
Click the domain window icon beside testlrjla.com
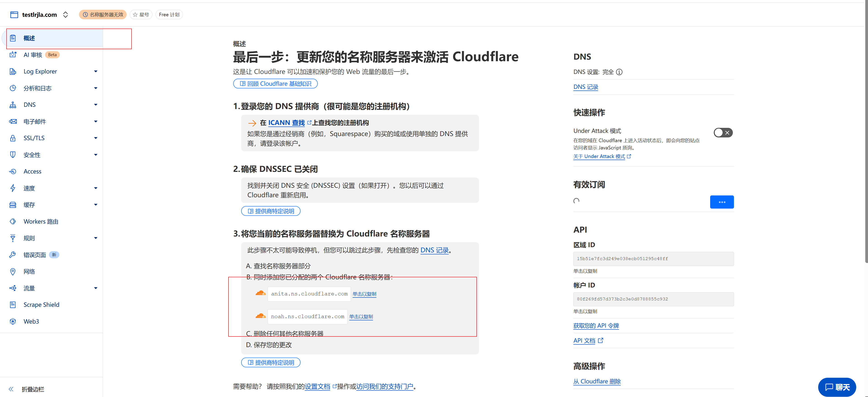(14, 15)
